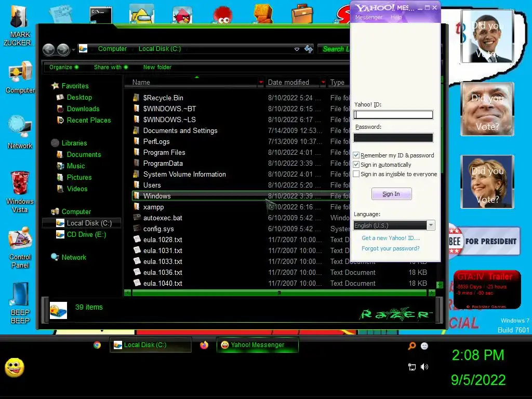Click the network tray icon
Screen dimensions: 532x399
(x=412, y=367)
